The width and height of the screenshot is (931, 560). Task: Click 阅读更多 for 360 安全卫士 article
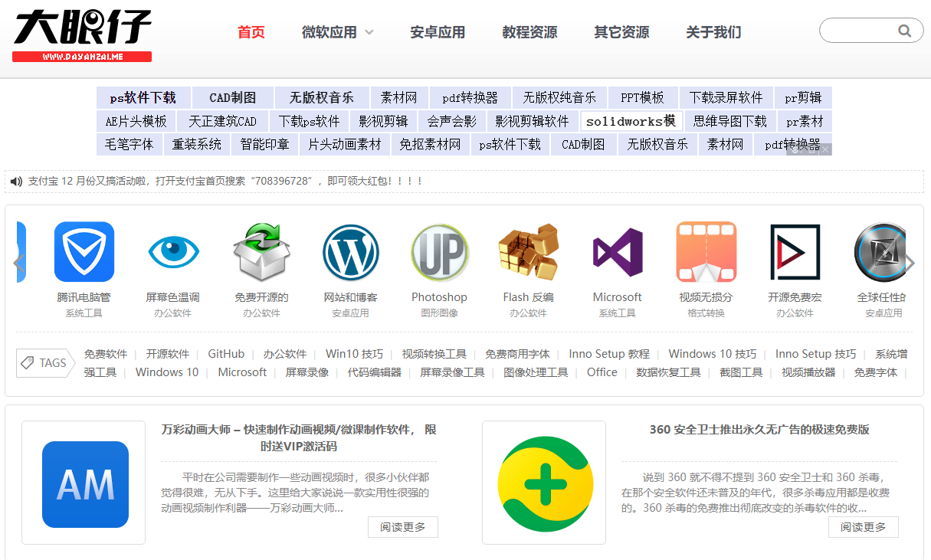coord(863,527)
